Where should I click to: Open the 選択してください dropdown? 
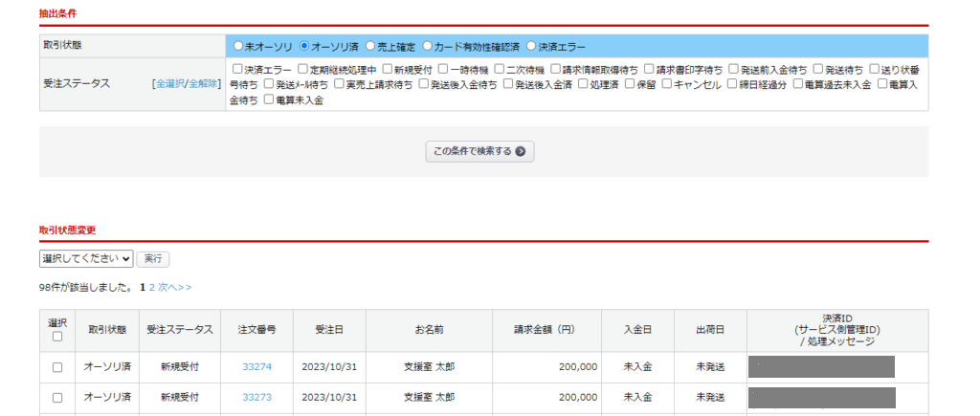click(86, 258)
